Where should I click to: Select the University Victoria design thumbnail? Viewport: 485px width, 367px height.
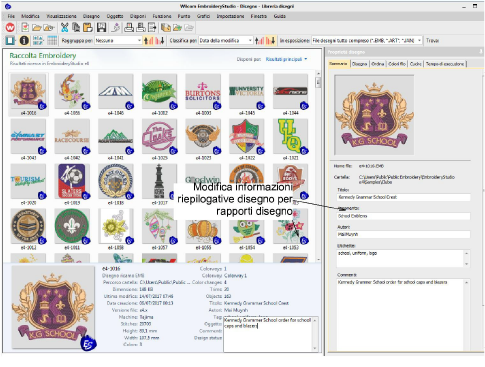click(246, 91)
